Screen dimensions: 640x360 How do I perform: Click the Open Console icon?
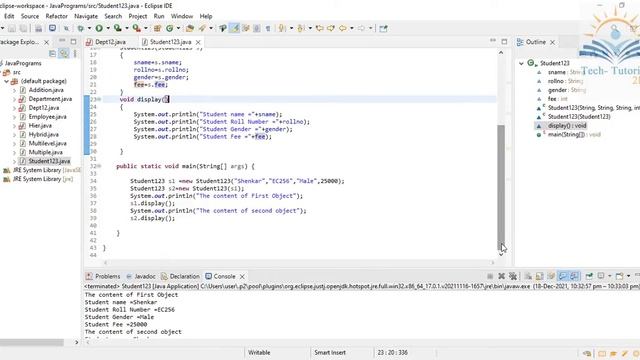[x=619, y=276]
